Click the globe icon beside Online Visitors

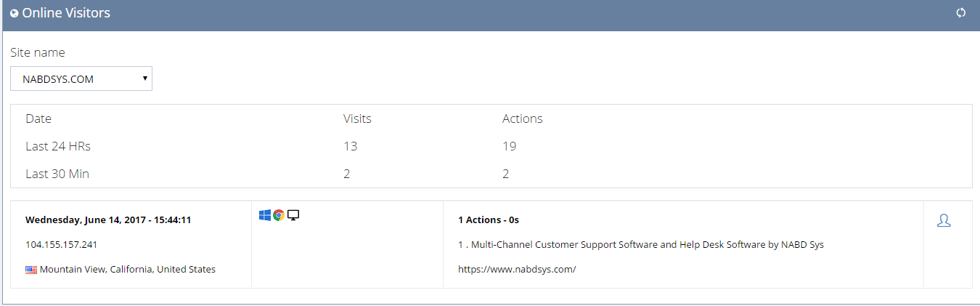pos(15,13)
